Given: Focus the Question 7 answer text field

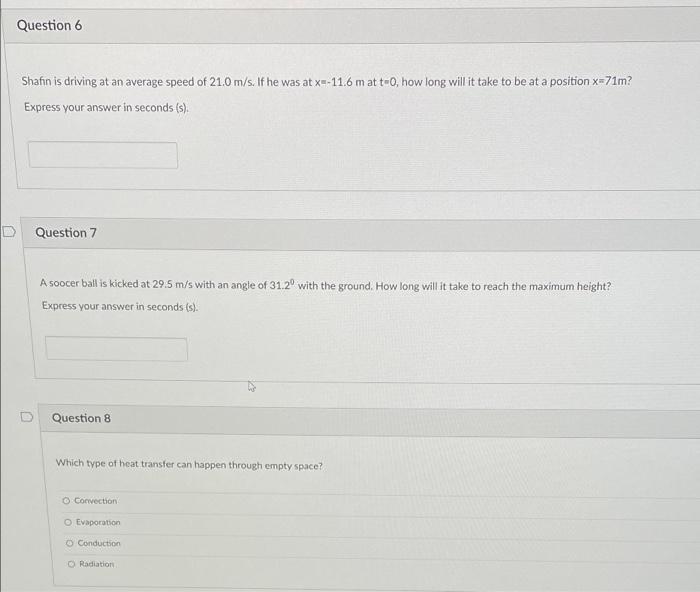Looking at the screenshot, I should 117,349.
